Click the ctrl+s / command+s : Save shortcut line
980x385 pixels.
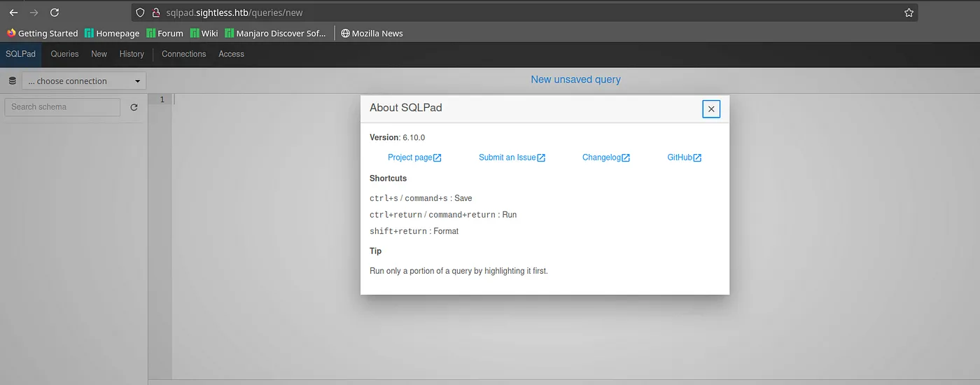pyautogui.click(x=421, y=198)
